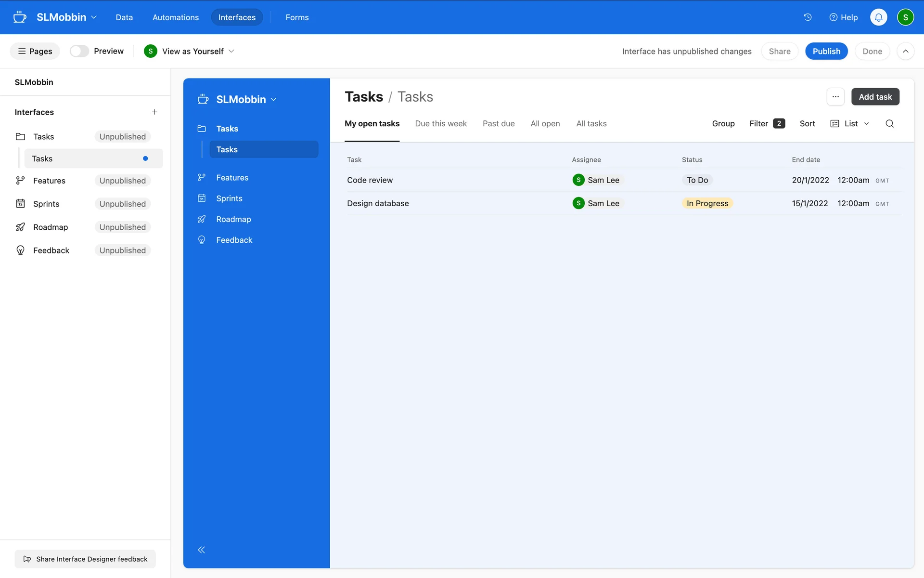Click the green S user avatar at top right

pyautogui.click(x=905, y=17)
